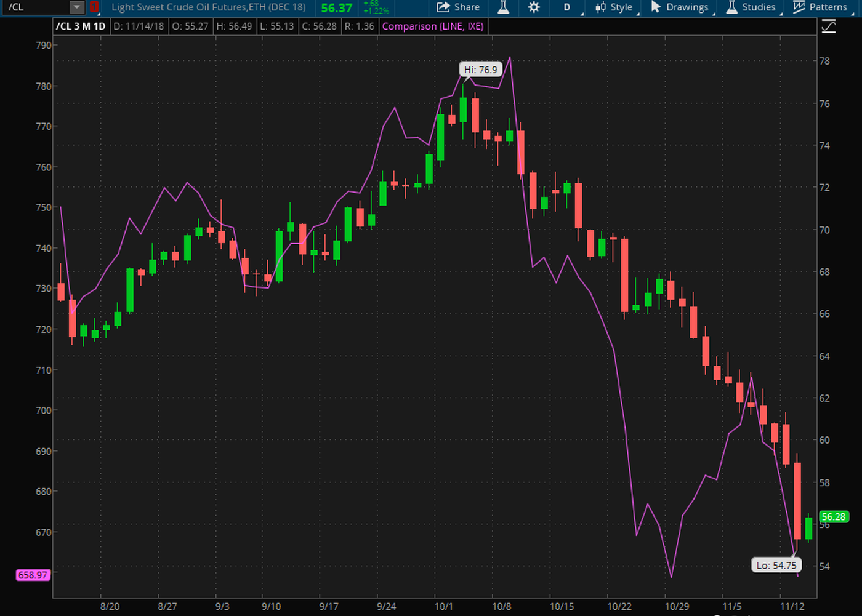This screenshot has height=616, width=862.
Task: Click the red symbol link icon
Action: pyautogui.click(x=94, y=7)
